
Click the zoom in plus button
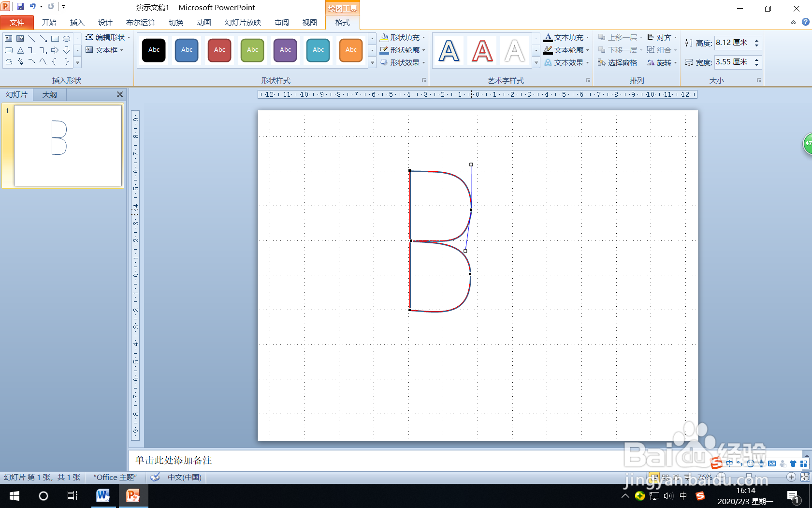791,477
